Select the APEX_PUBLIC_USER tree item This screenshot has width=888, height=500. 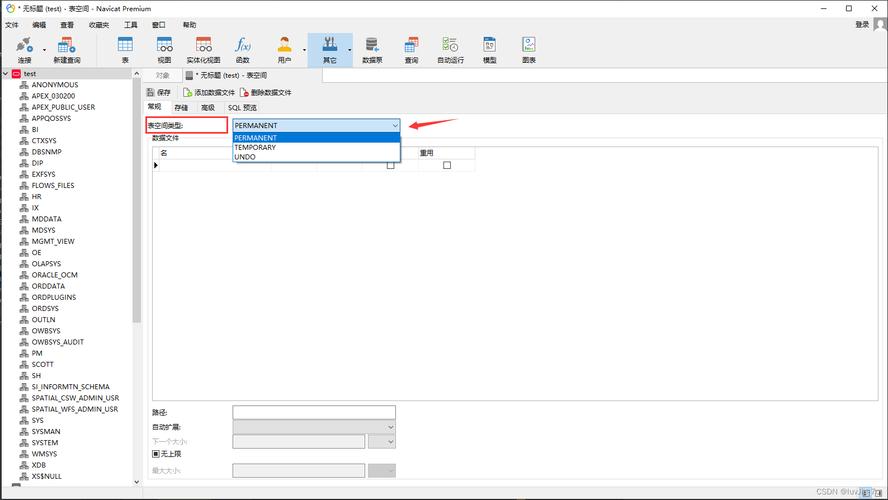pyautogui.click(x=63, y=107)
